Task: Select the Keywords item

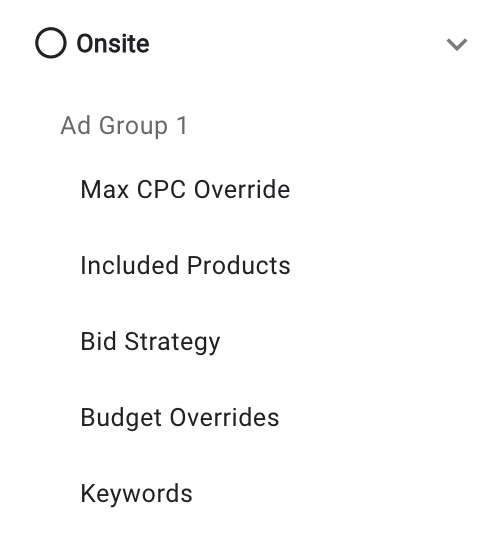Action: click(x=136, y=494)
